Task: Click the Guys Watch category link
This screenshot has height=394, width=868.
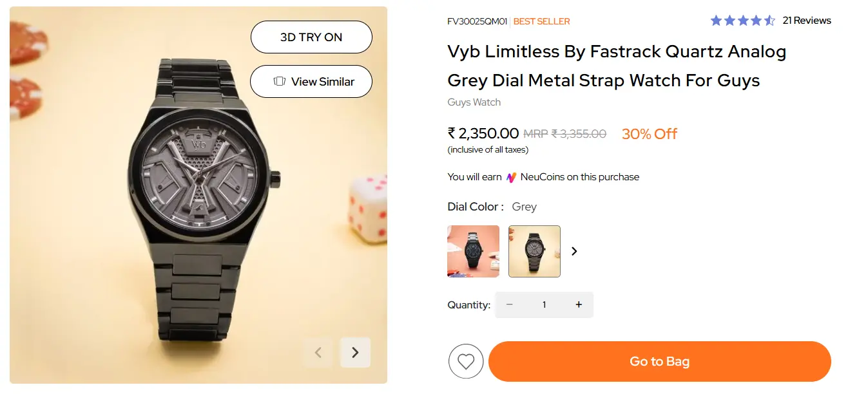Action: point(474,102)
